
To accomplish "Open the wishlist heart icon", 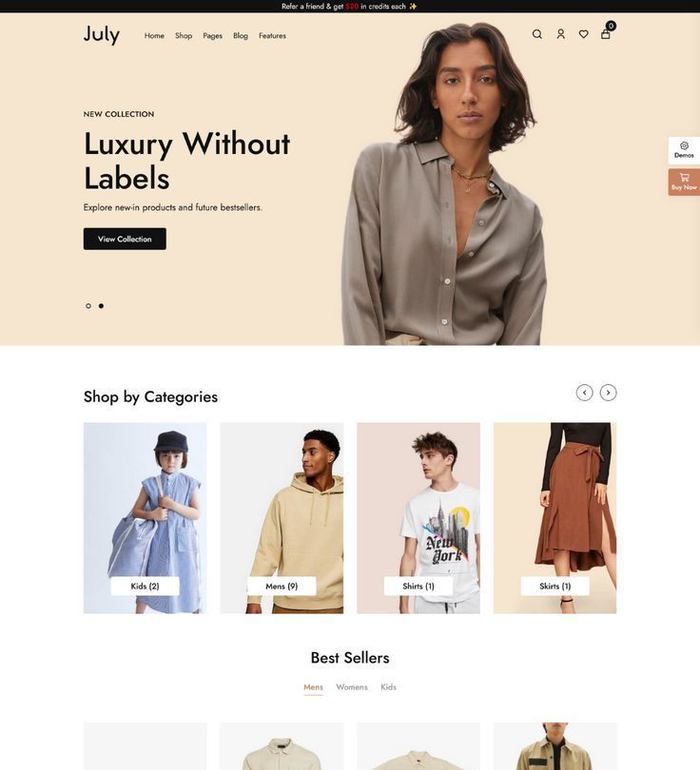I will tap(584, 34).
